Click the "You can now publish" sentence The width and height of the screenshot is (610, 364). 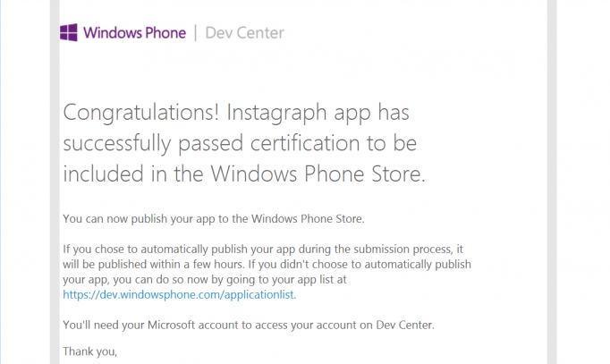pos(214,219)
